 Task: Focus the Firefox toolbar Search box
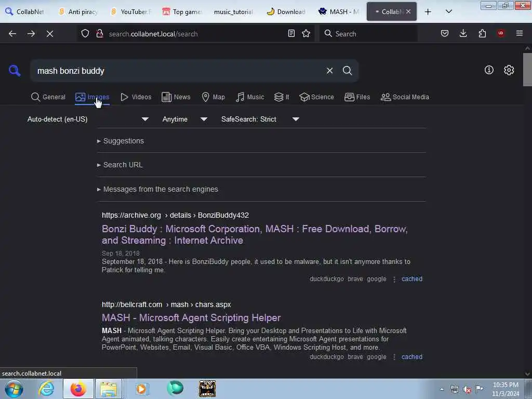click(368, 34)
